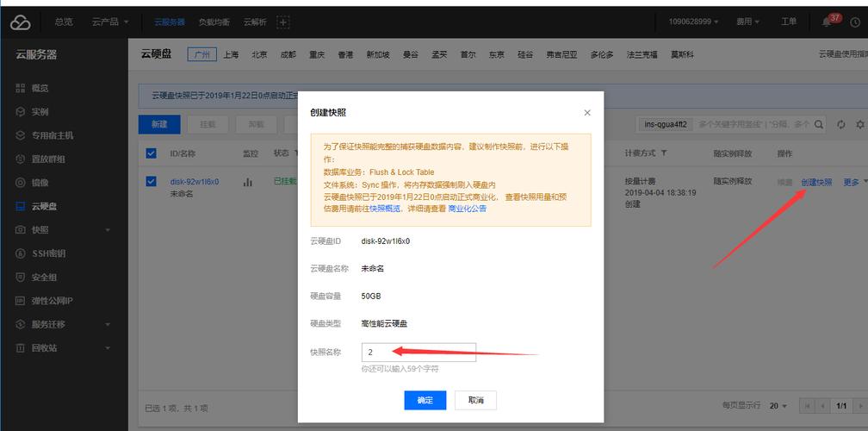868x431 pixels.
Task: Open the 费用 dropdown
Action: pyautogui.click(x=747, y=22)
